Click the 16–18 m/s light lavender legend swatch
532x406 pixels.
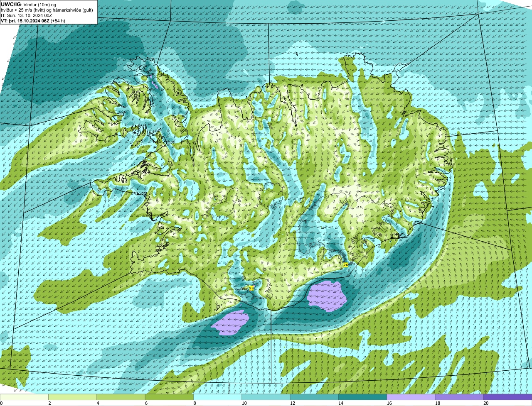[411, 397]
